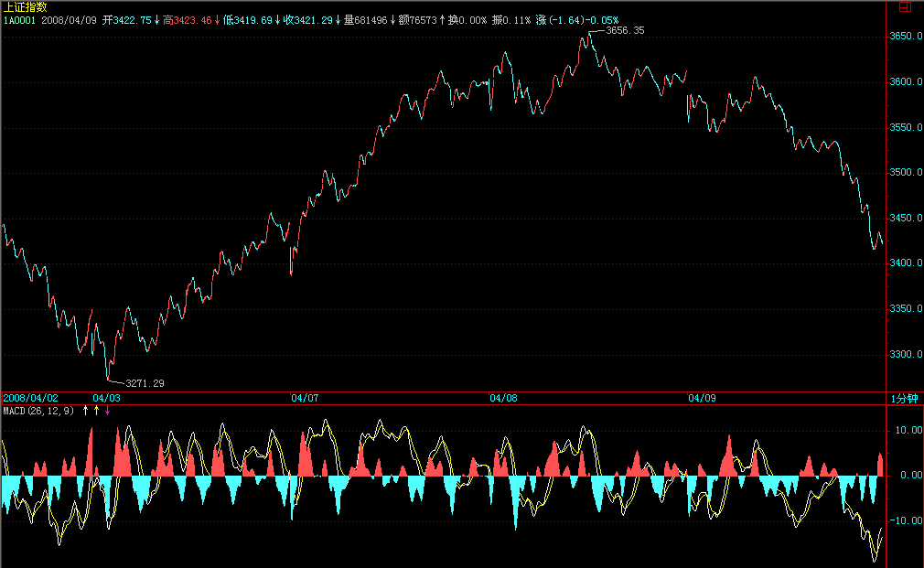Click the 高3423.46 high value in header
The image size is (924, 568).
(187, 19)
